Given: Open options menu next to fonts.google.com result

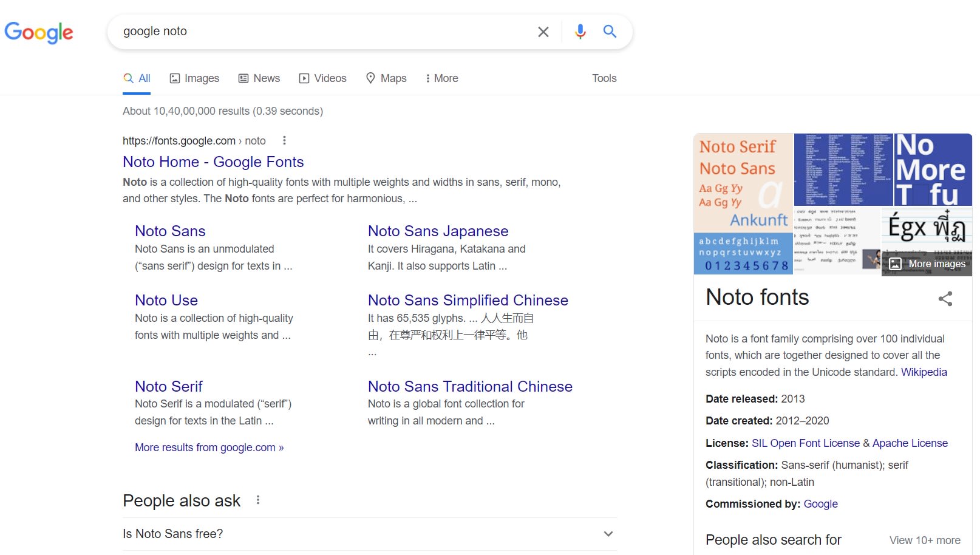Looking at the screenshot, I should (x=284, y=140).
